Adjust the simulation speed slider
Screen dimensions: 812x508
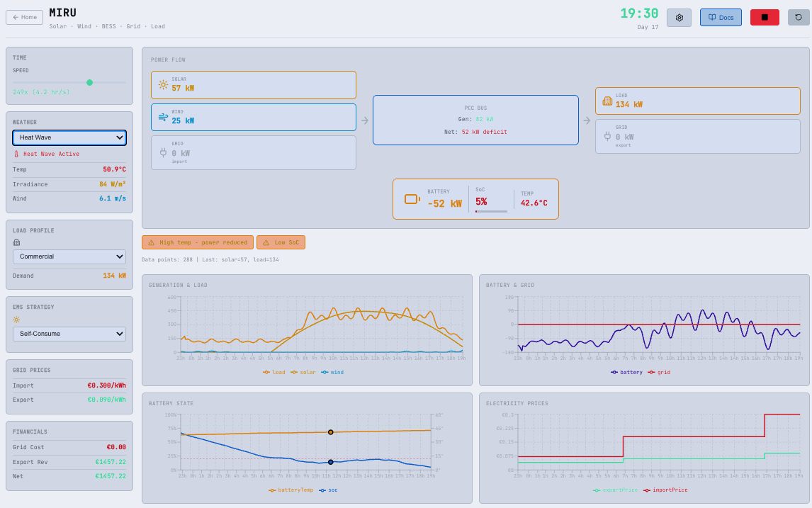click(69, 82)
